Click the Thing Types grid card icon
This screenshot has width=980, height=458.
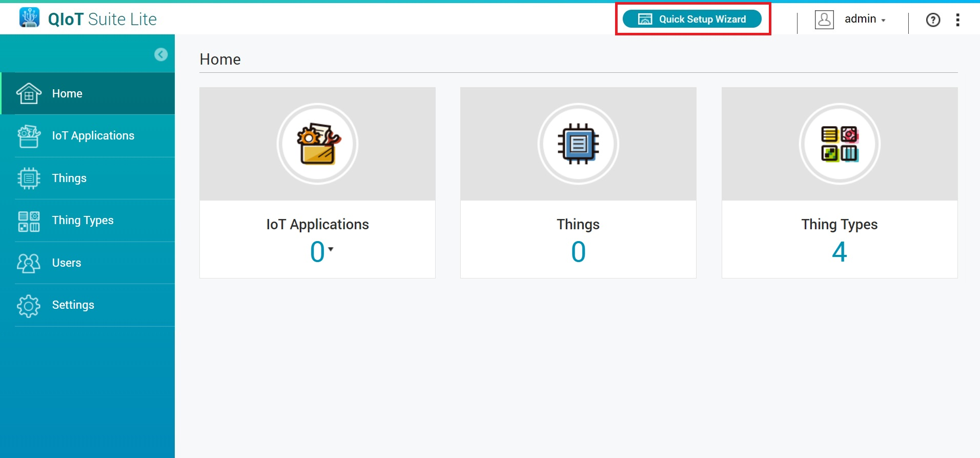[840, 144]
